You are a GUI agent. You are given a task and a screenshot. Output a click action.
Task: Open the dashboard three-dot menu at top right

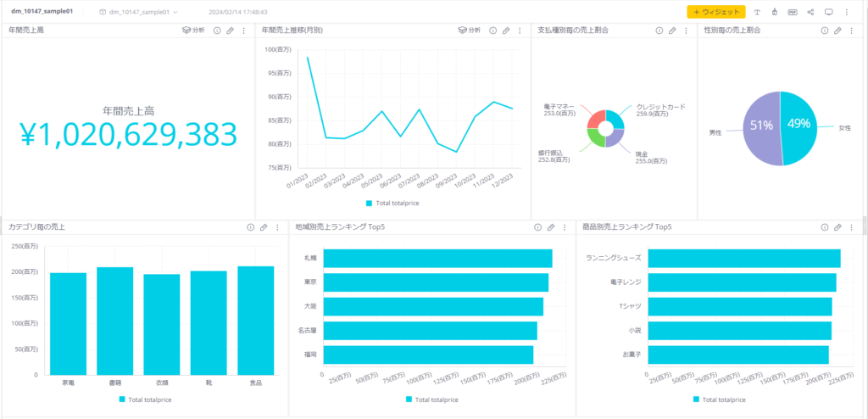click(x=847, y=12)
